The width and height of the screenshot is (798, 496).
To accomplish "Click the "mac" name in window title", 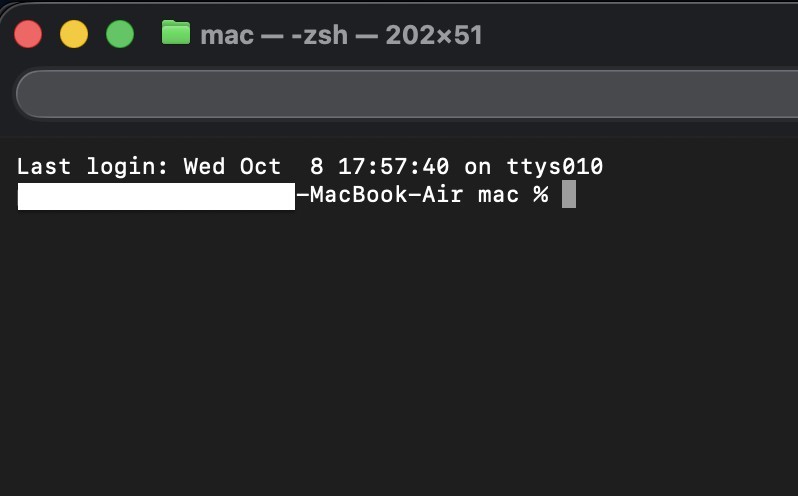I will [x=227, y=35].
